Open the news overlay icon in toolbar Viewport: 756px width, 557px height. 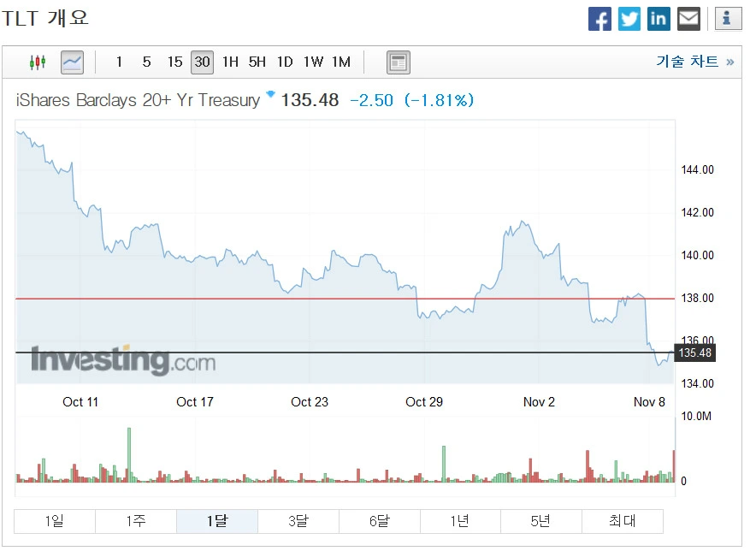pyautogui.click(x=399, y=62)
